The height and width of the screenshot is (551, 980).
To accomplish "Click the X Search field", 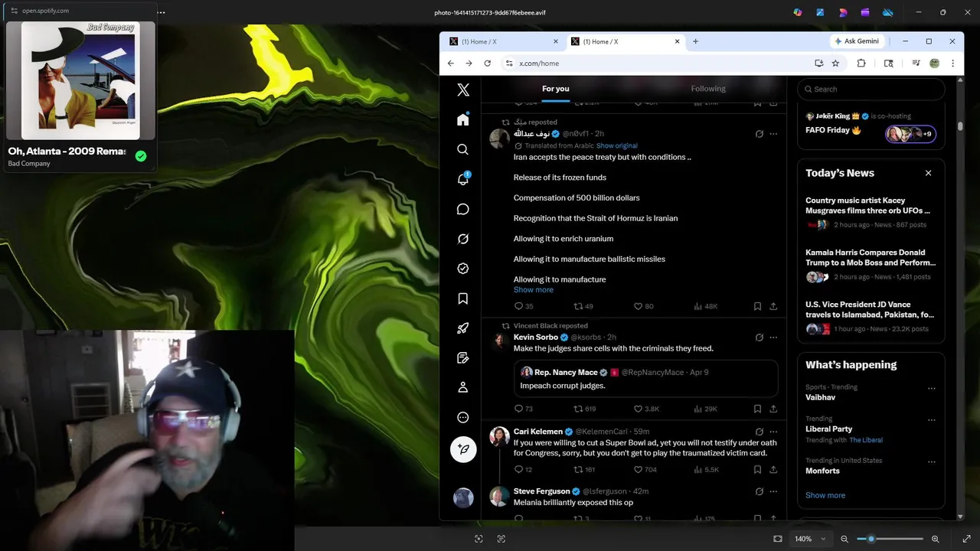I will tap(871, 89).
